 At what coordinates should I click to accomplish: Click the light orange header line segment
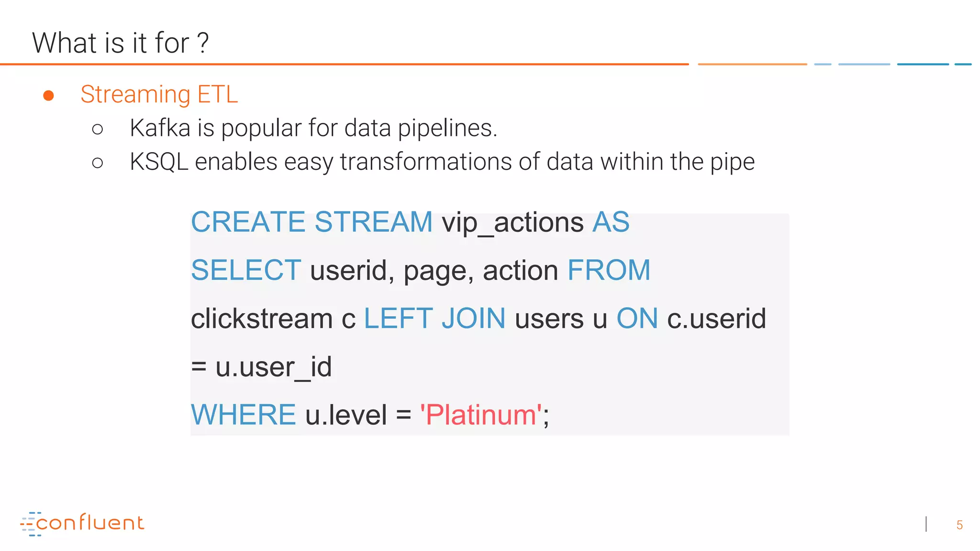752,64
